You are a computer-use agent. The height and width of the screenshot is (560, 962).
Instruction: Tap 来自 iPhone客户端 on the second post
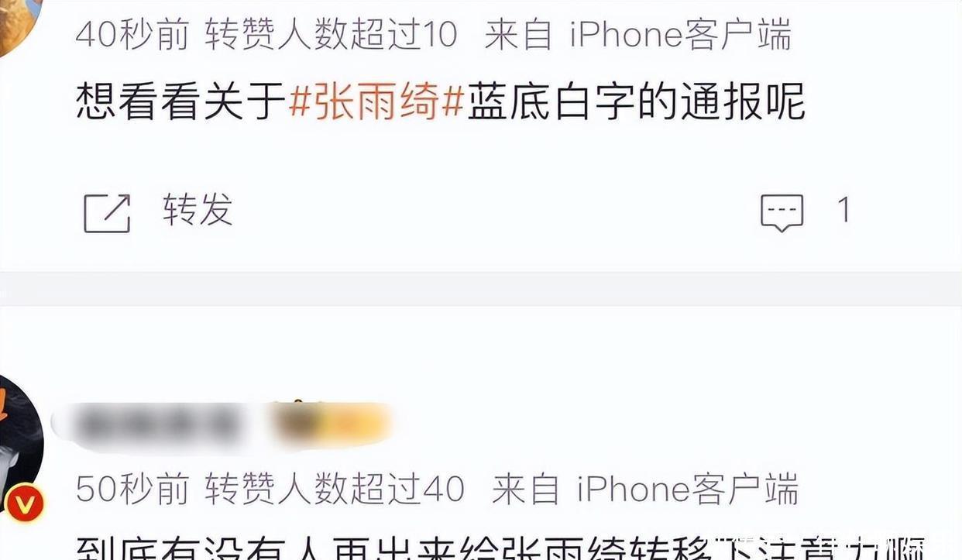tap(645, 489)
